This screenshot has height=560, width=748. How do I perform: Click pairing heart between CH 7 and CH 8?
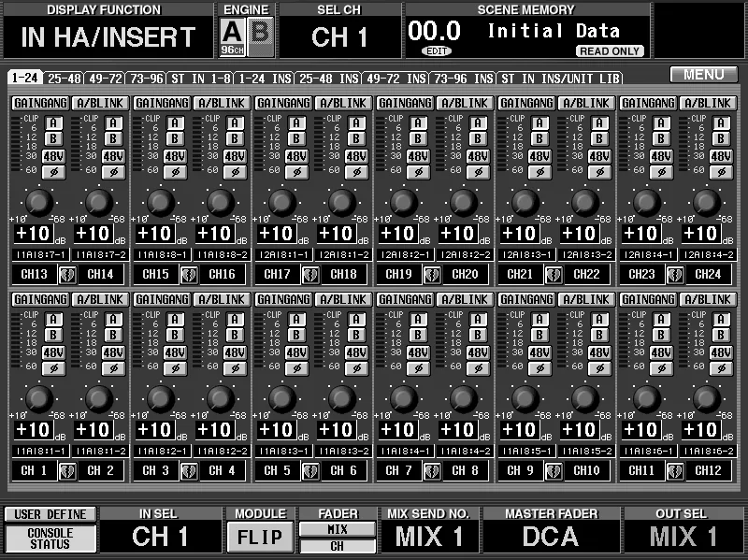click(x=432, y=471)
